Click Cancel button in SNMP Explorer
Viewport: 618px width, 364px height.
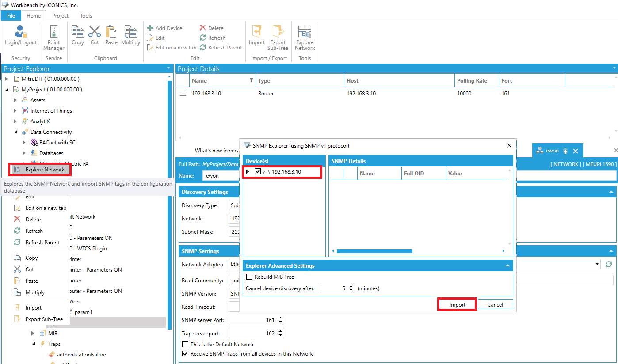(x=495, y=305)
